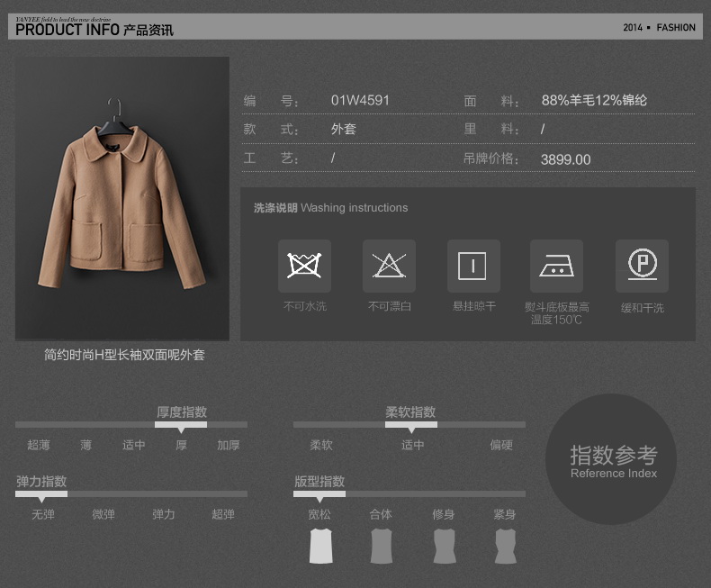
Task: Click the do-not-wash icon (不可水洗)
Action: click(x=304, y=266)
